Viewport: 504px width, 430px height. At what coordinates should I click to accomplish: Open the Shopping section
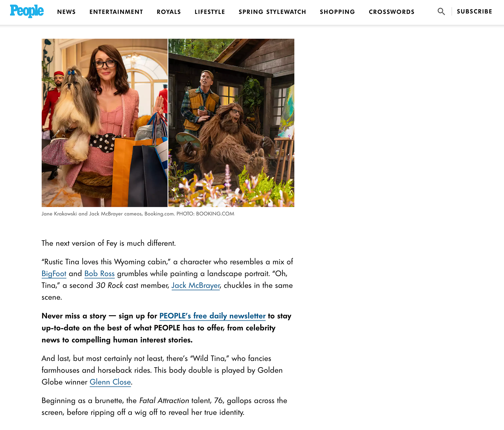click(x=337, y=12)
